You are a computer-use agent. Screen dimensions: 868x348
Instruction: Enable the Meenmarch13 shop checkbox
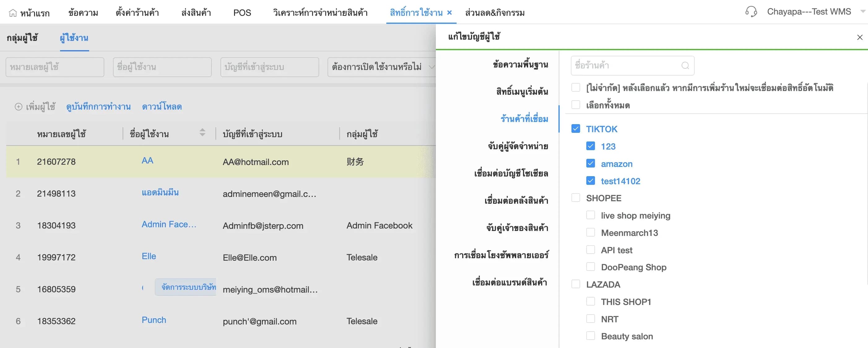tap(590, 232)
